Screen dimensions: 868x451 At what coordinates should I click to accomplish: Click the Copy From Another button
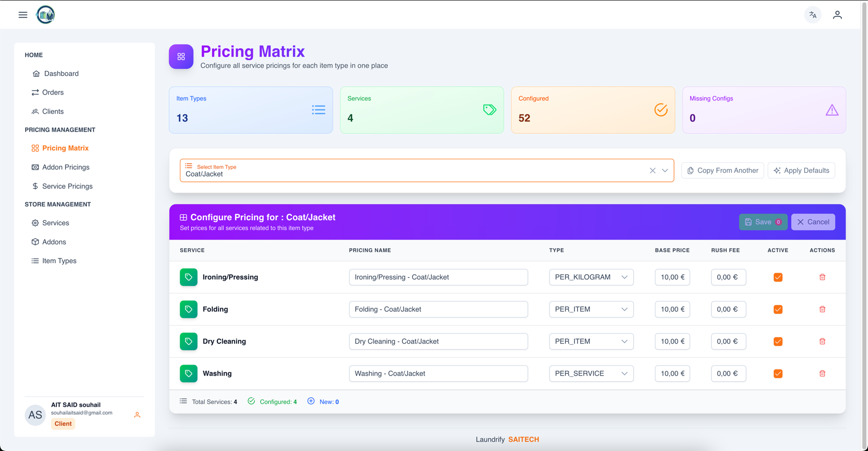coord(722,171)
